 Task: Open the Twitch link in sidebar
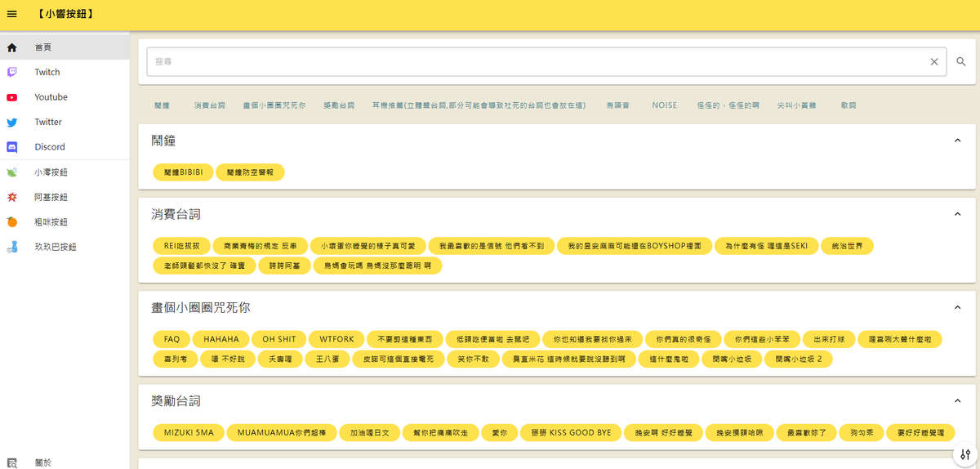click(x=65, y=72)
